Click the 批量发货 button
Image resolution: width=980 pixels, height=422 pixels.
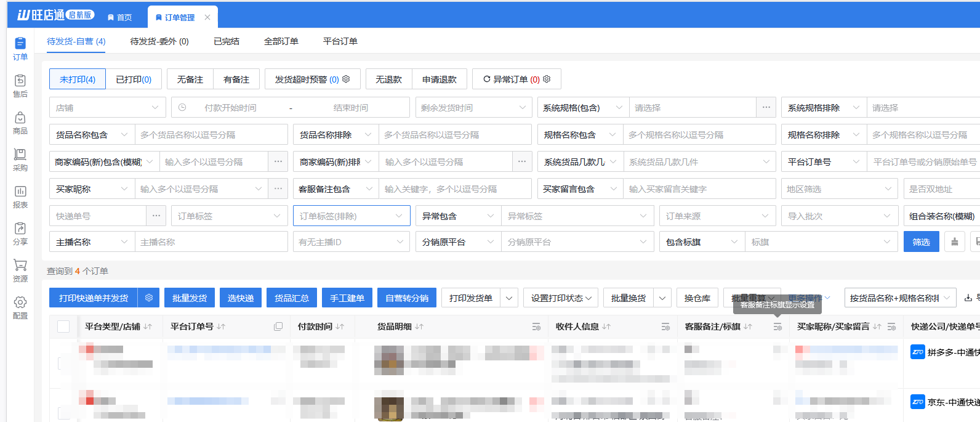click(x=190, y=298)
